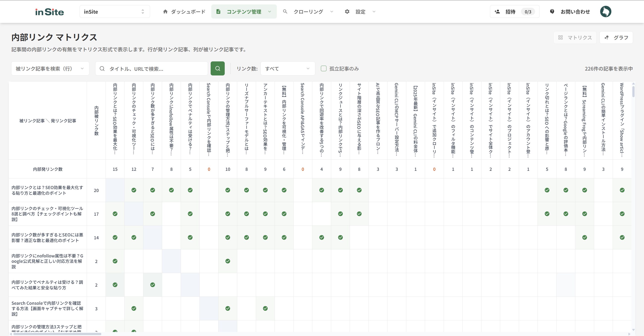Screen dimensions: 644x336
Task: Click the inSite logo
Action: click(49, 12)
